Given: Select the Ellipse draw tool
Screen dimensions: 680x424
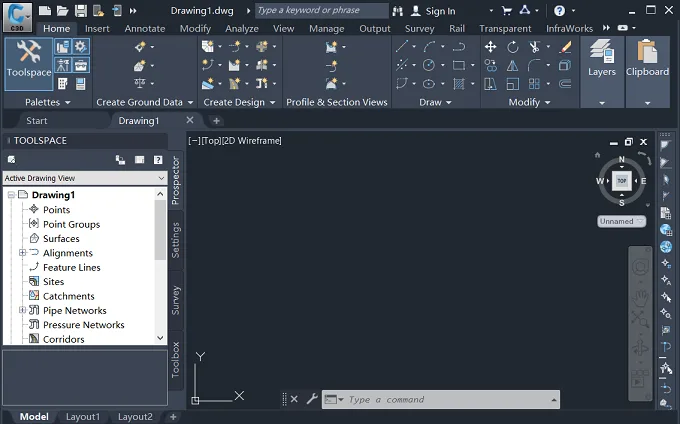Looking at the screenshot, I should coord(429,83).
